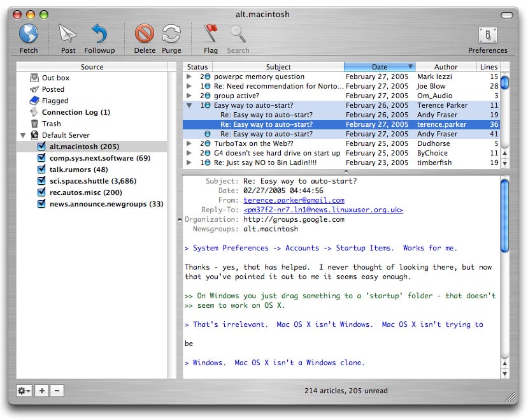Click the article list scrollbar thumb
This screenshot has height=420, width=528.
pos(504,83)
